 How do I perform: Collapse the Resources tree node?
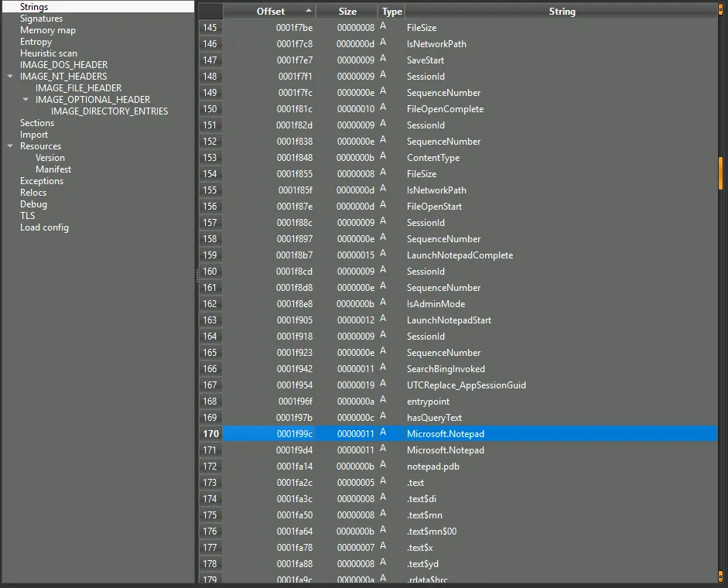tap(10, 145)
